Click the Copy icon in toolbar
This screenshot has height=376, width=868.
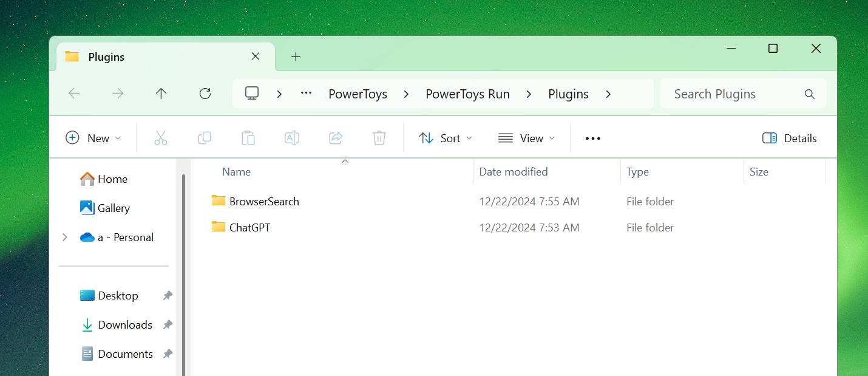(205, 138)
